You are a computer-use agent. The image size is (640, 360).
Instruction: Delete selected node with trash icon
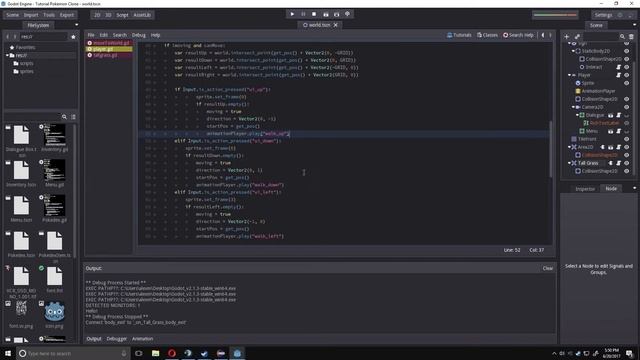(631, 36)
